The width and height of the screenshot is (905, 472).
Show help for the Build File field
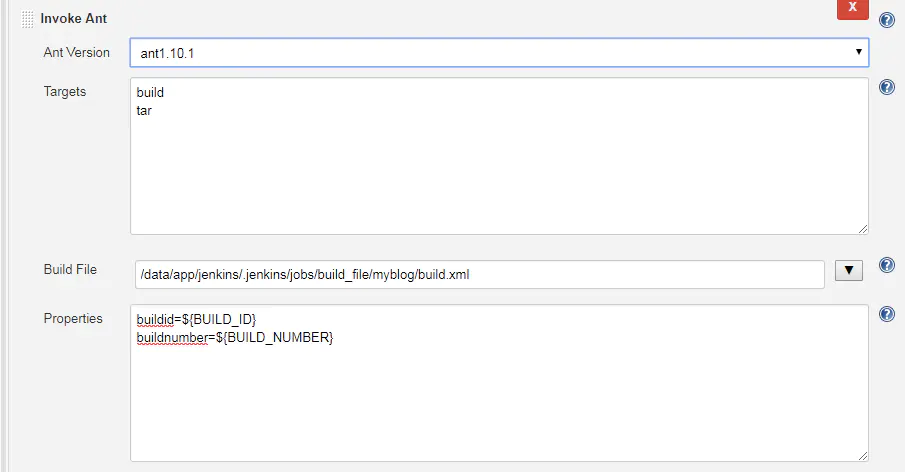click(887, 265)
